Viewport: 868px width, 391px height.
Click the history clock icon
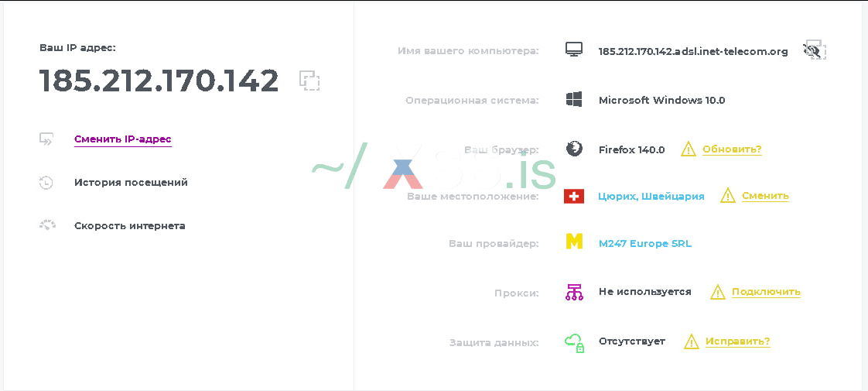(x=46, y=183)
